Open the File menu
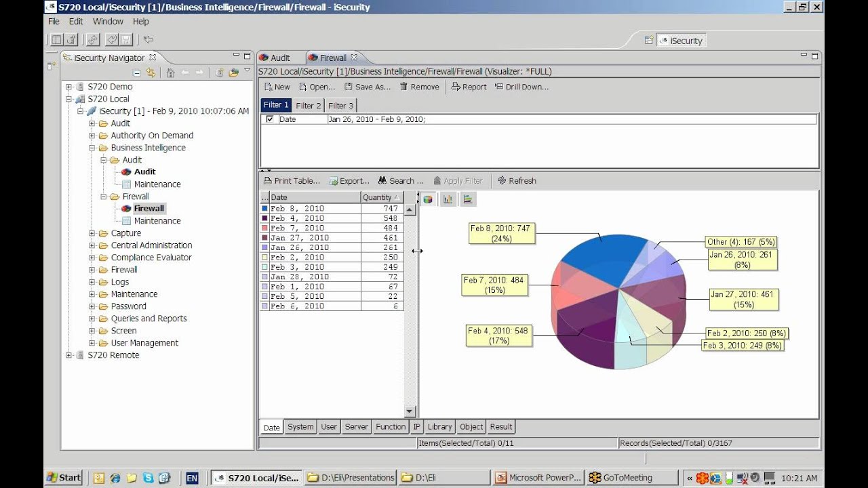The width and height of the screenshot is (868, 488). pyautogui.click(x=54, y=22)
